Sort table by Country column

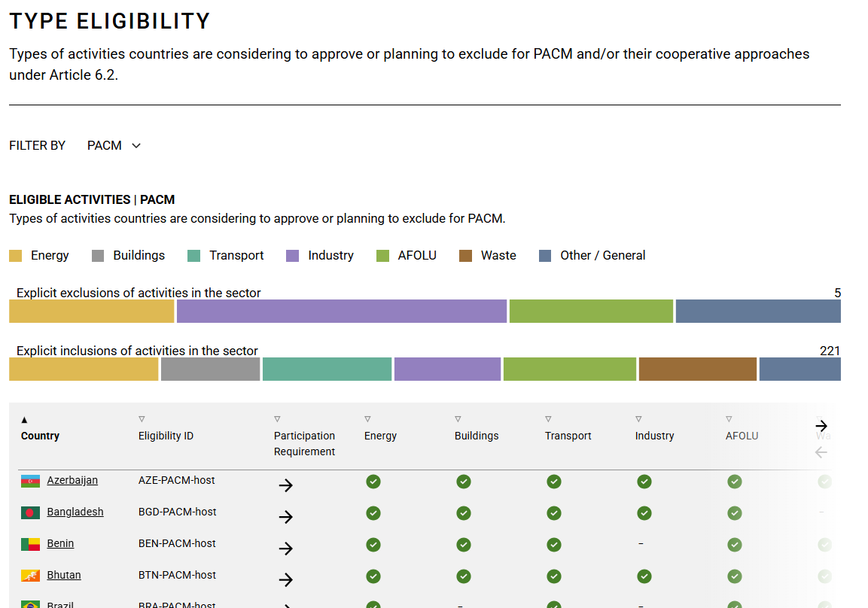coord(40,436)
